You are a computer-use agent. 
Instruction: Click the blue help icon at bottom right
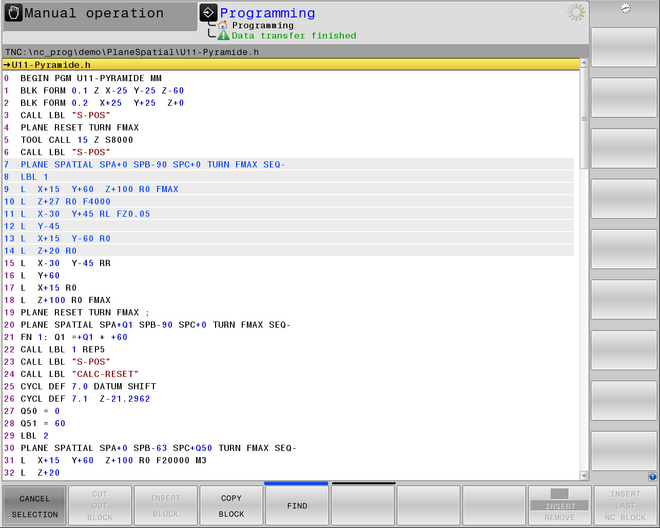tap(652, 477)
